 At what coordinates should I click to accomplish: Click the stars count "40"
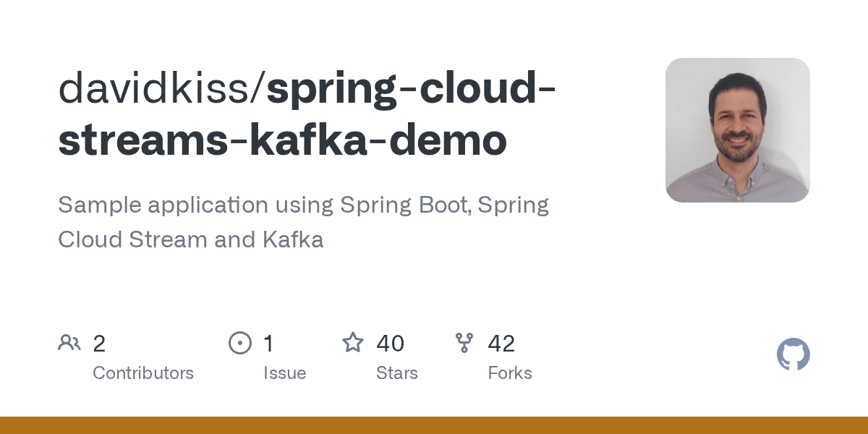pyautogui.click(x=391, y=344)
